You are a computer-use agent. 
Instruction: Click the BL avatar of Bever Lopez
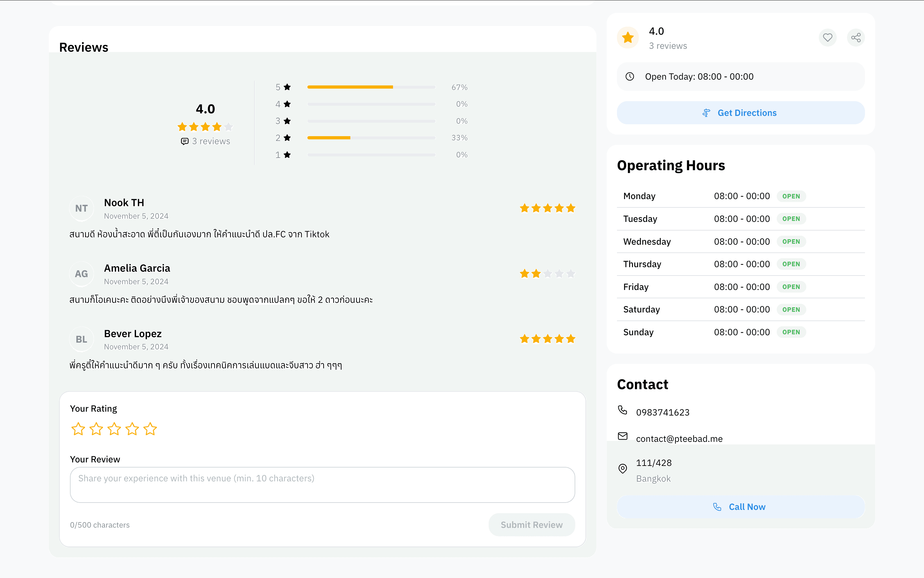[81, 339]
